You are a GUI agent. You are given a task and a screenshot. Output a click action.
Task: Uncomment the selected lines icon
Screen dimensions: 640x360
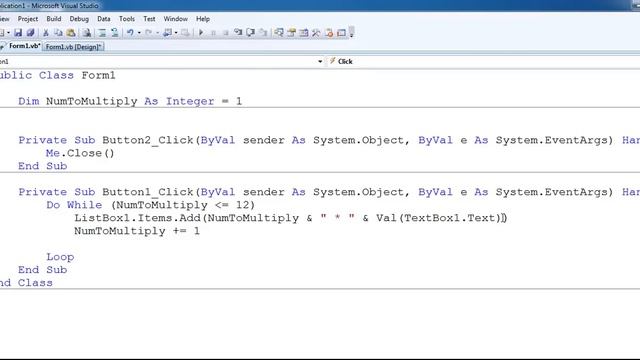[115, 33]
